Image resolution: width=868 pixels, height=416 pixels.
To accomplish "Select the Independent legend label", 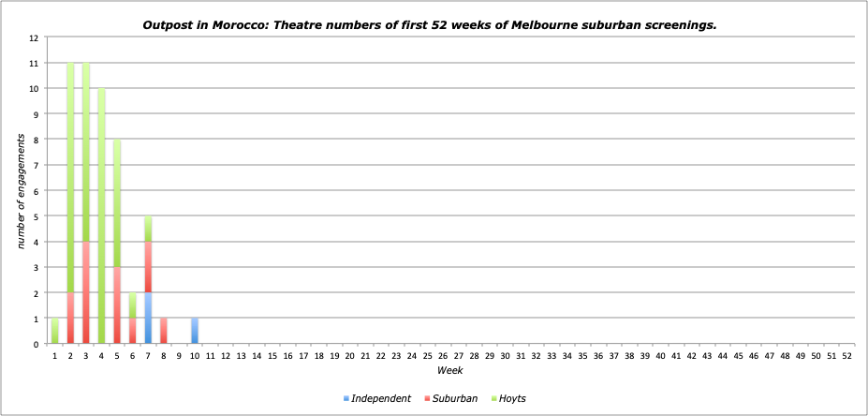I will tap(382, 399).
